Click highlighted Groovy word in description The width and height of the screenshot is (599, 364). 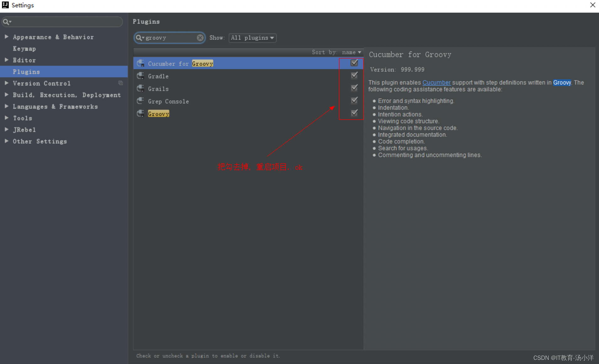click(x=562, y=82)
